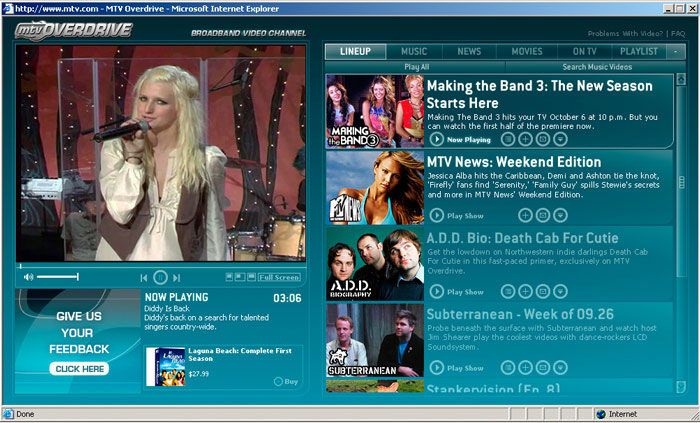This screenshot has width=700, height=423.
Task: Open the Movies tab
Action: [x=527, y=51]
